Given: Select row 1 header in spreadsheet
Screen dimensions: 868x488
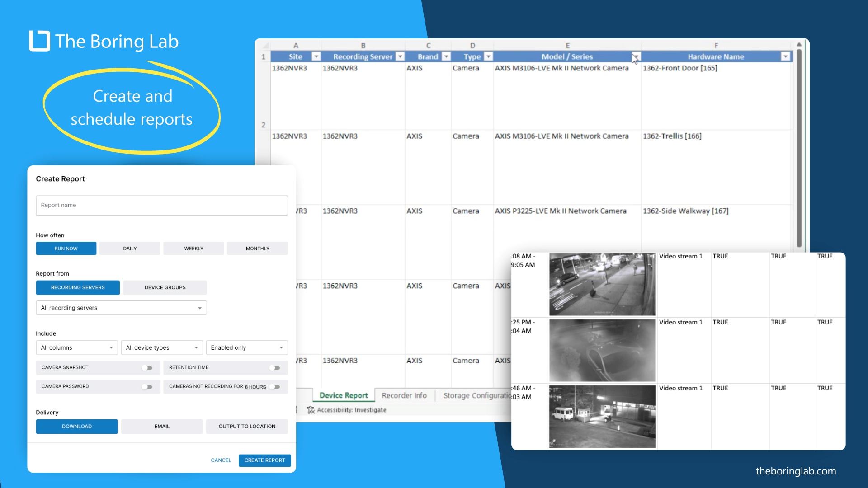Looking at the screenshot, I should point(264,56).
